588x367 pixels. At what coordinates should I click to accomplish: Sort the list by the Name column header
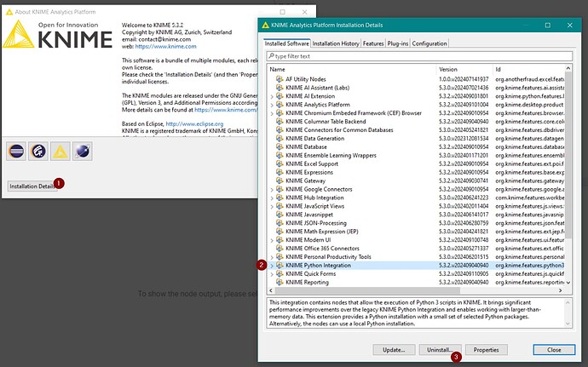point(352,69)
